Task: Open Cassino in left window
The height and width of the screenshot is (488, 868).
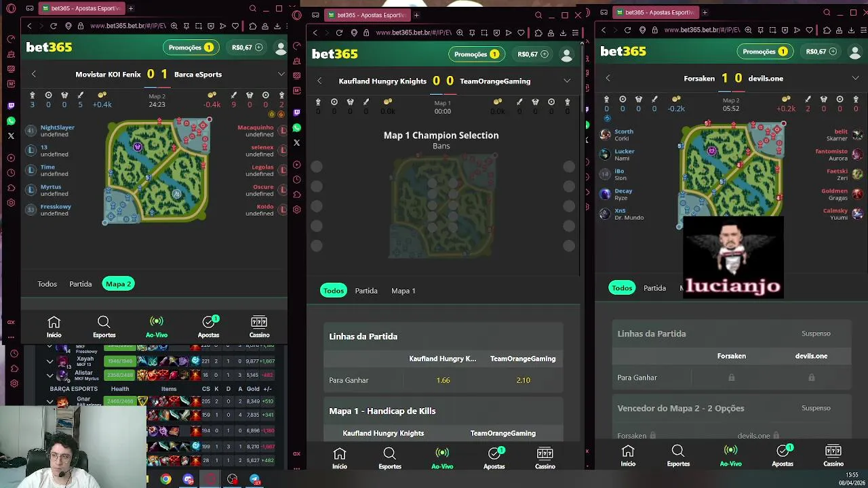Action: [259, 327]
